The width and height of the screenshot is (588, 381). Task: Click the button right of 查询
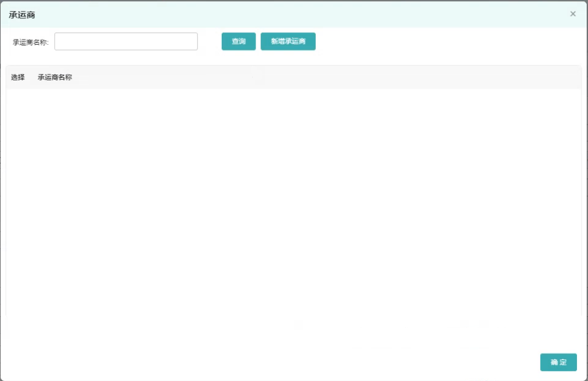(x=288, y=42)
